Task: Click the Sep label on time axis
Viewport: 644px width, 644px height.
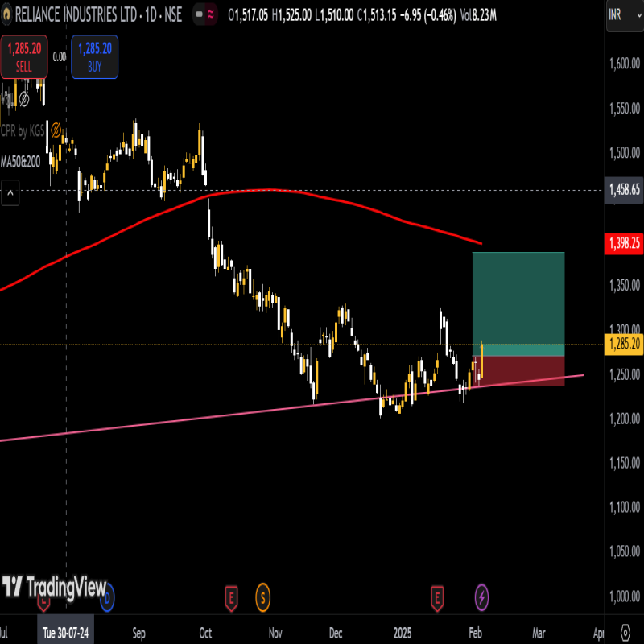Action: (138, 633)
